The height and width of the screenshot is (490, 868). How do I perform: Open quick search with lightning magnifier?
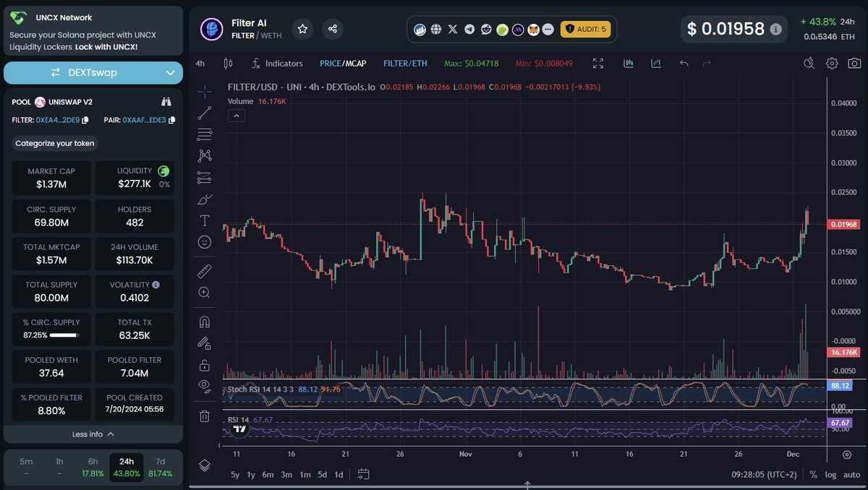tap(809, 64)
